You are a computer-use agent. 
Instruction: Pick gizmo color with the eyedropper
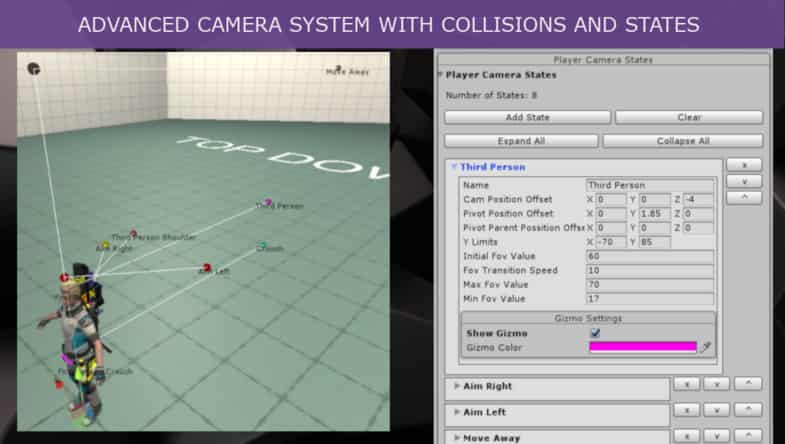tap(706, 347)
